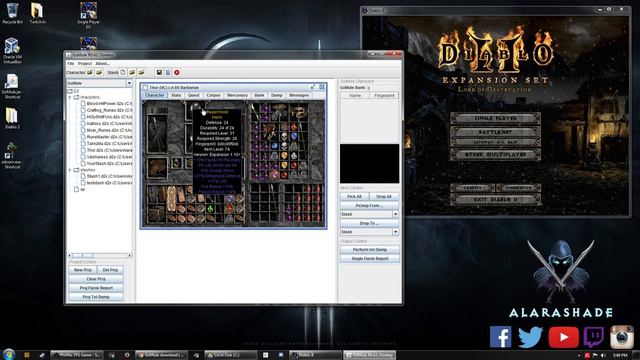Switch to the Mercenary tab
The image size is (640, 360).
(x=237, y=95)
